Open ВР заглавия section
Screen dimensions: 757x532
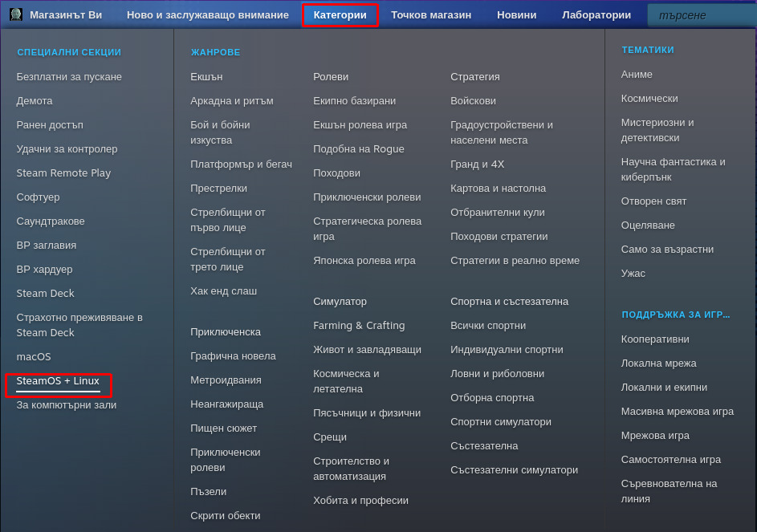[47, 246]
